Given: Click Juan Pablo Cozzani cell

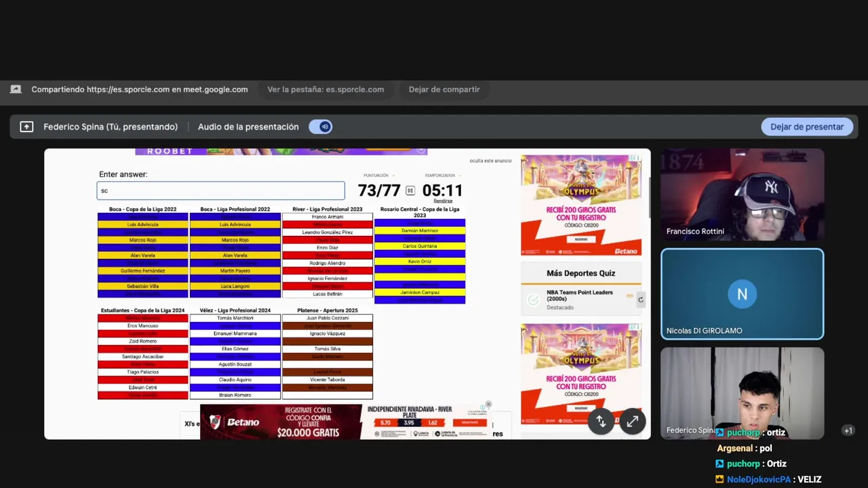Looking at the screenshot, I should [x=328, y=318].
